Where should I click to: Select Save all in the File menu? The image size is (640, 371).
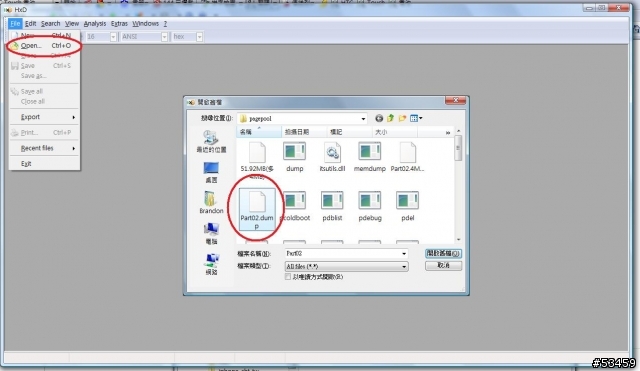(x=44, y=91)
